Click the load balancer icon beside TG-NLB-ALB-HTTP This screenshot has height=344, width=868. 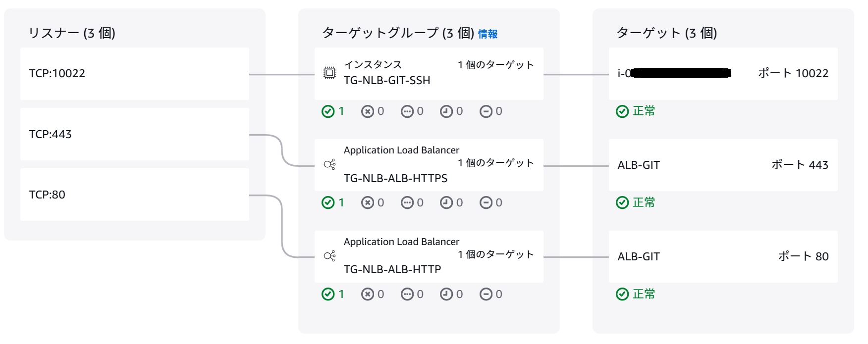click(x=329, y=256)
